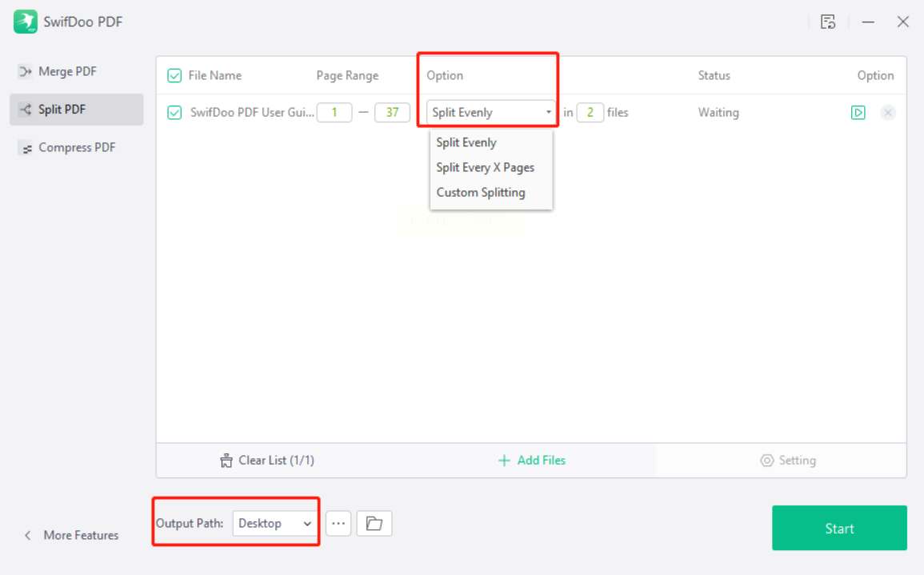Run the split for this file (play icon)
This screenshot has height=575, width=924.
858,113
